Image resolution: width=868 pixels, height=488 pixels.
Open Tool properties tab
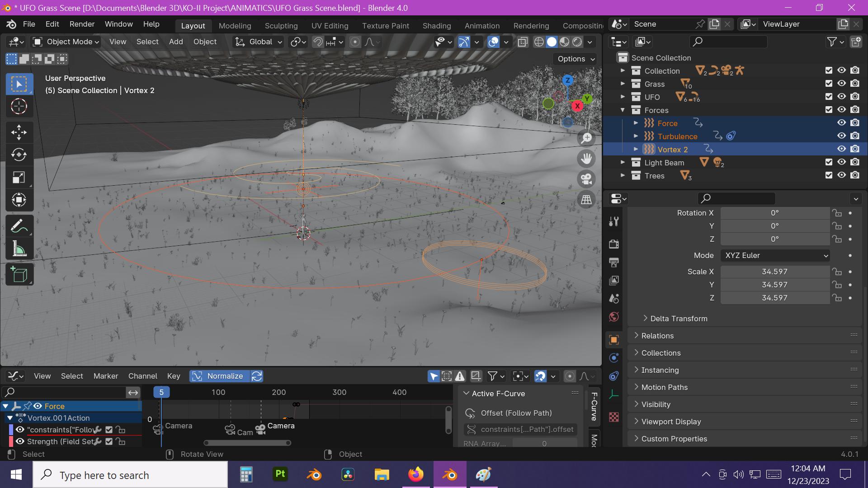coord(613,221)
